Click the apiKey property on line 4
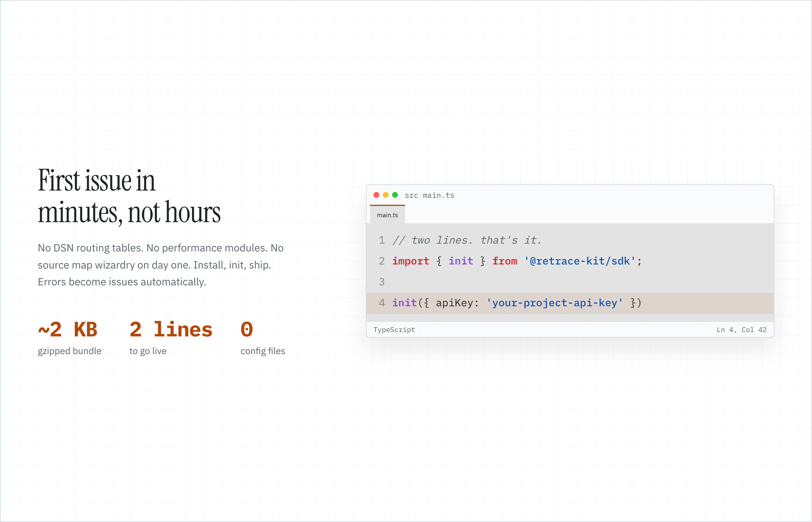This screenshot has height=522, width=812. pyautogui.click(x=454, y=303)
